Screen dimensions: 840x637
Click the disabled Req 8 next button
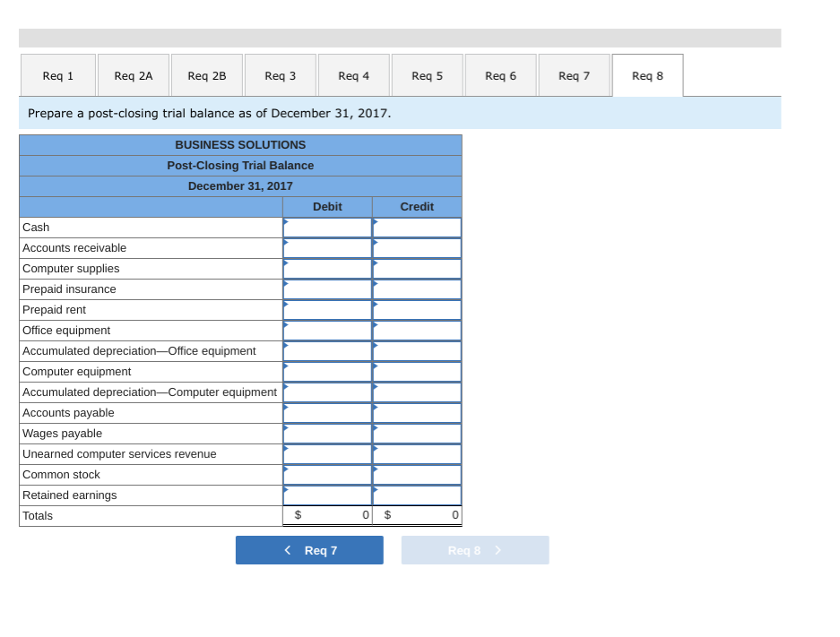click(474, 550)
